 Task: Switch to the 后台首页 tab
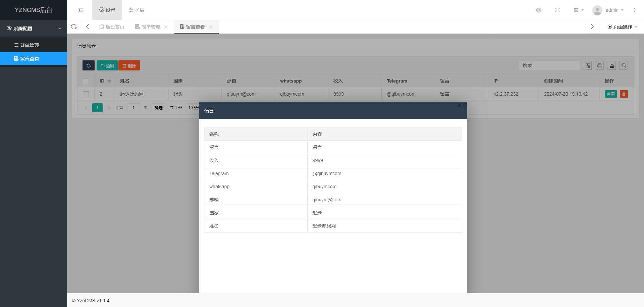pos(112,27)
